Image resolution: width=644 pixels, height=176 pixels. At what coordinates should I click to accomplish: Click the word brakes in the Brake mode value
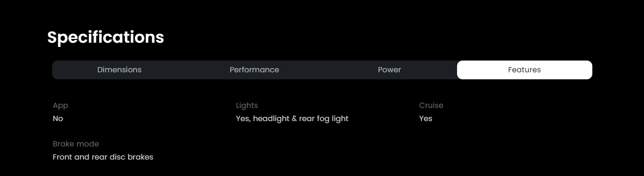140,157
